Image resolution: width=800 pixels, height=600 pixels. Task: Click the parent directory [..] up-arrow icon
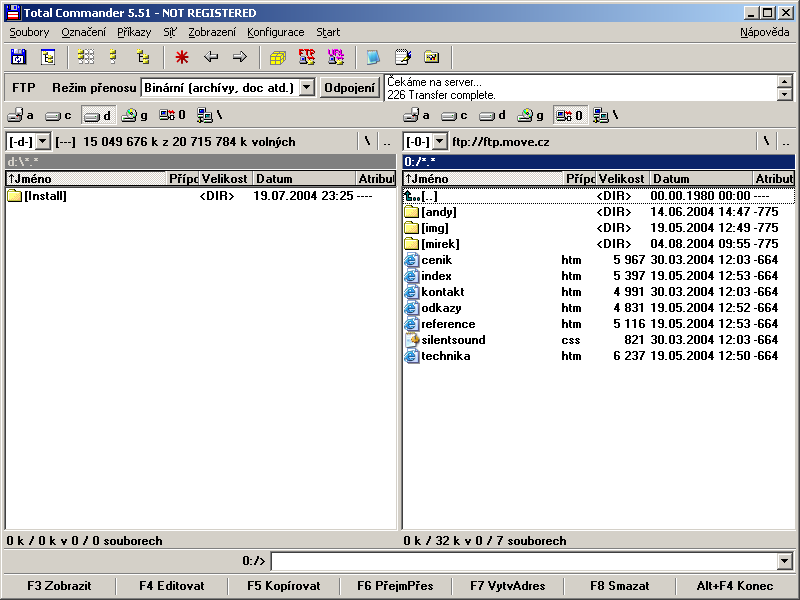click(411, 196)
